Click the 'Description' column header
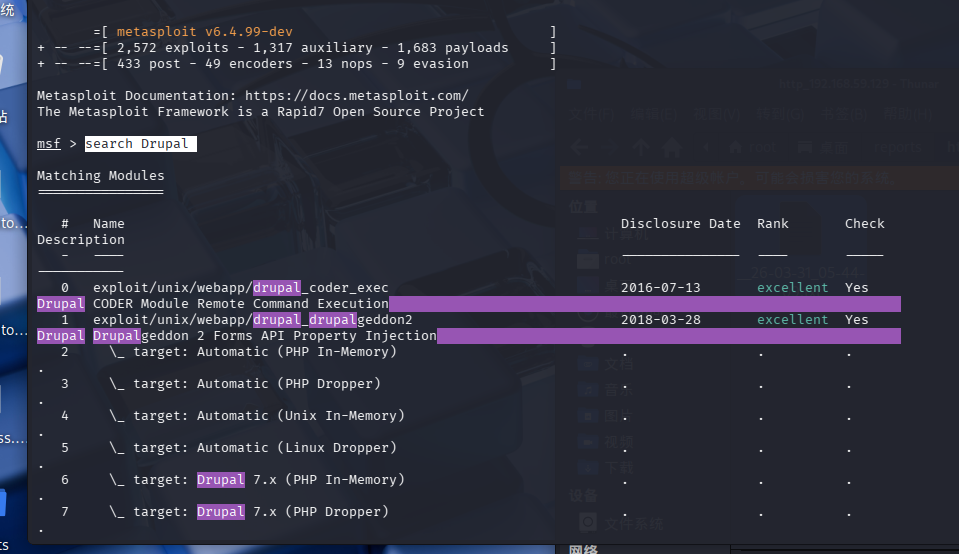Screen dimensions: 959x554 81,240
